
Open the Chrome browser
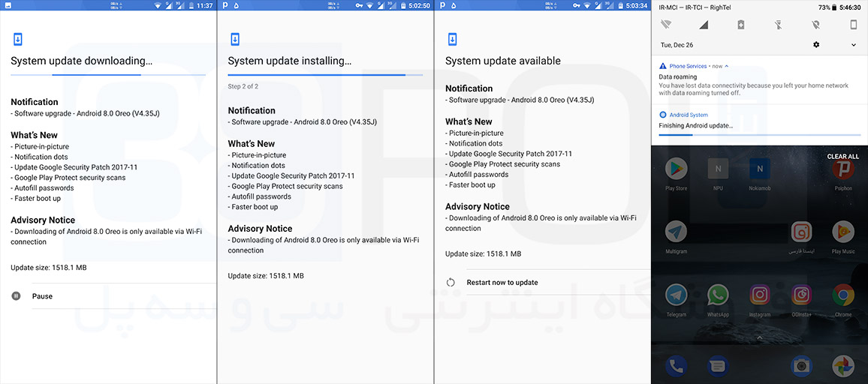pos(843,295)
